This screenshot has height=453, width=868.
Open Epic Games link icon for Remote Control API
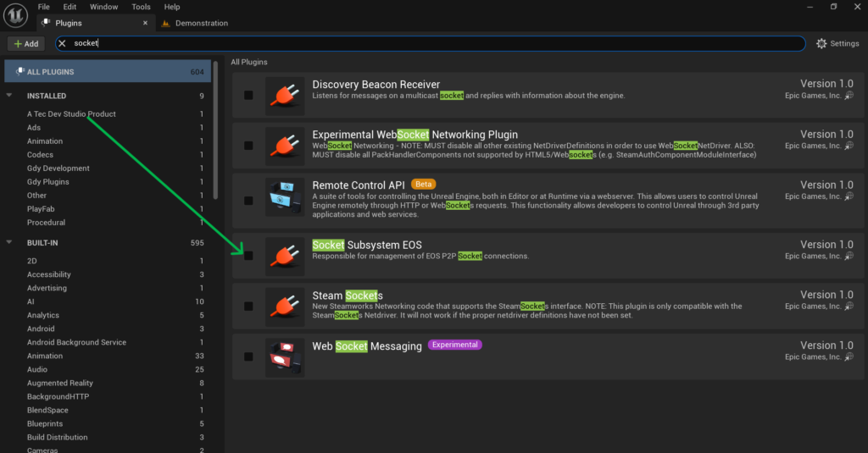[x=849, y=196]
